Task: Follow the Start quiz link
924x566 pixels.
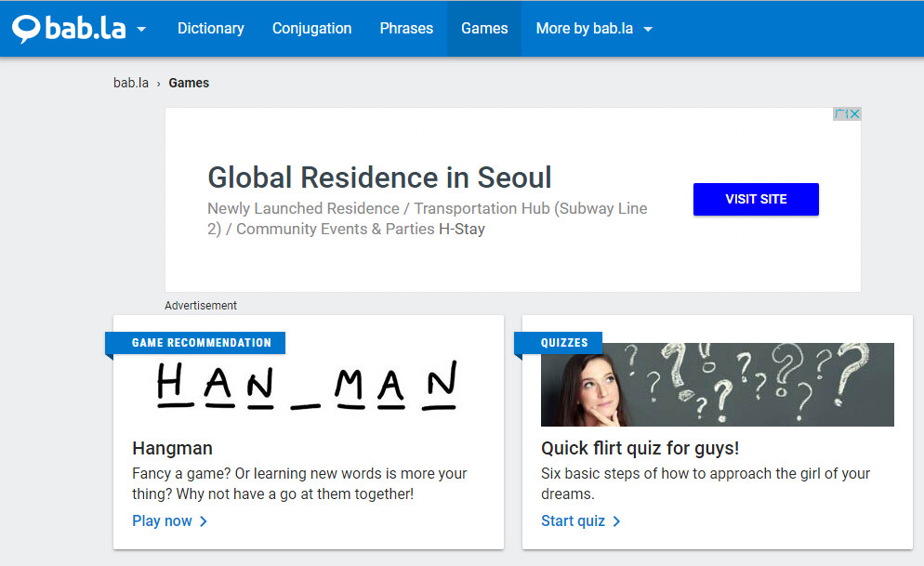Action: [573, 521]
